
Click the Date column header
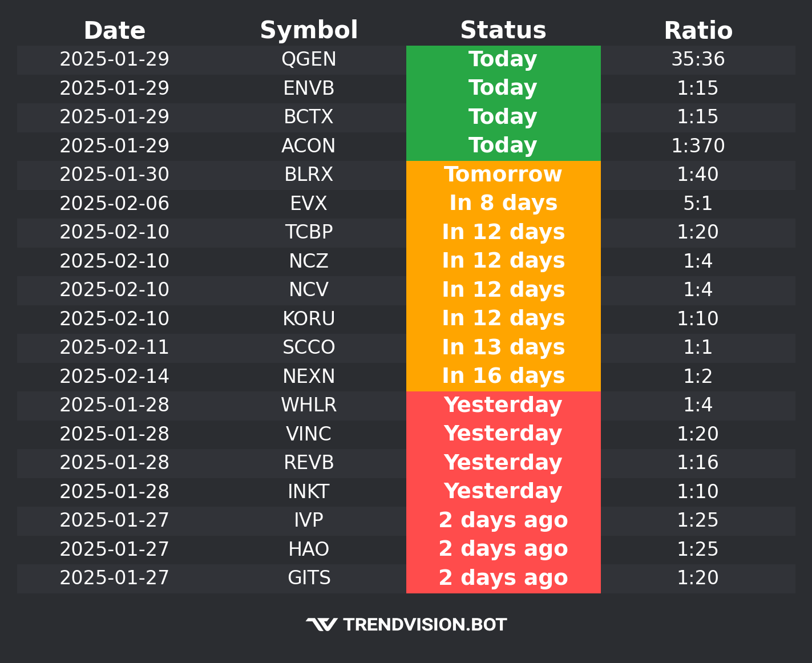(x=114, y=31)
